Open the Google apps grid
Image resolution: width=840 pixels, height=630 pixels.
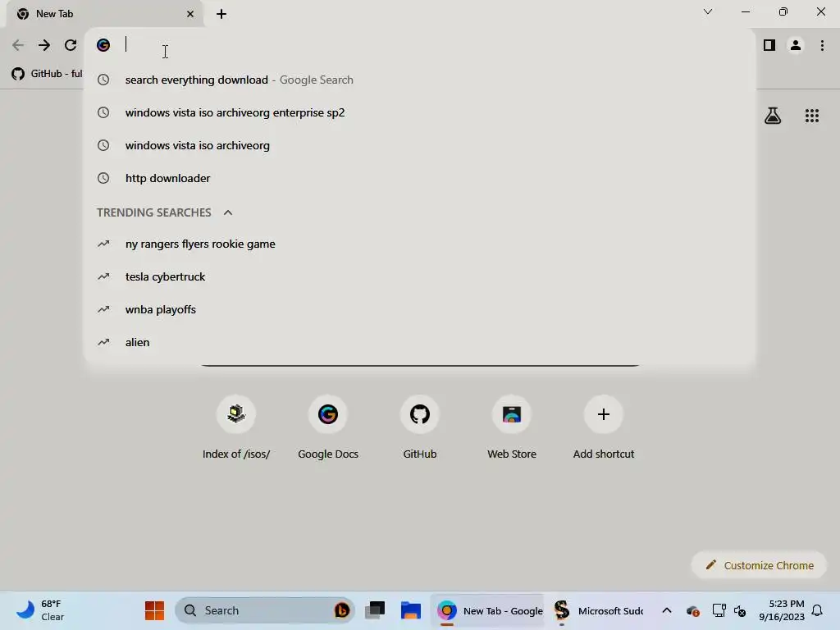812,116
